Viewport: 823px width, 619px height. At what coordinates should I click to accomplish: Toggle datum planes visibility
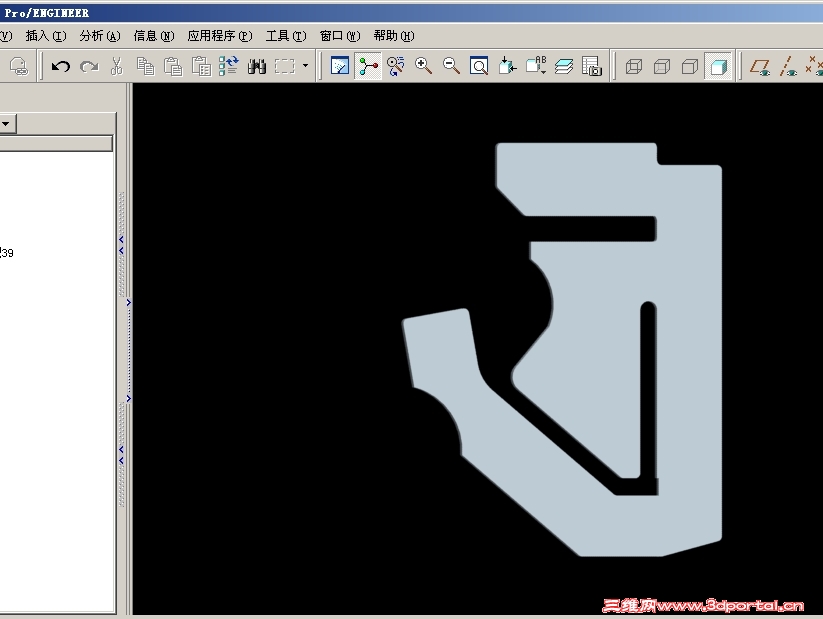[760, 67]
